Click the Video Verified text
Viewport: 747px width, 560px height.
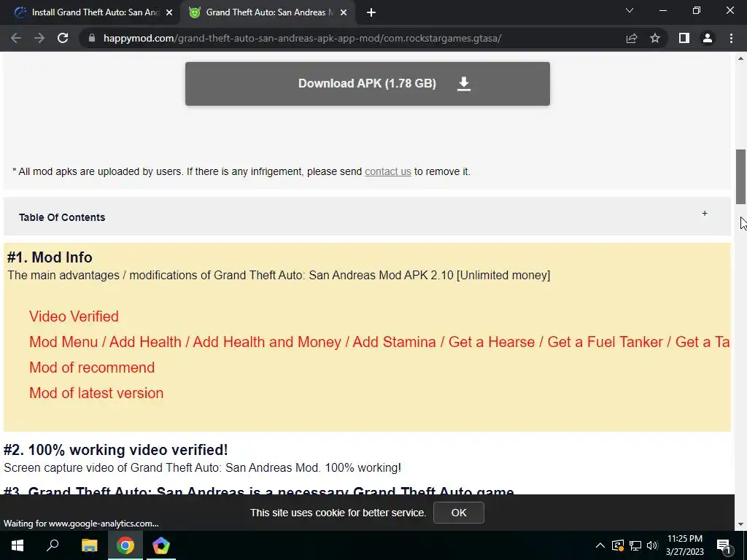click(x=74, y=316)
